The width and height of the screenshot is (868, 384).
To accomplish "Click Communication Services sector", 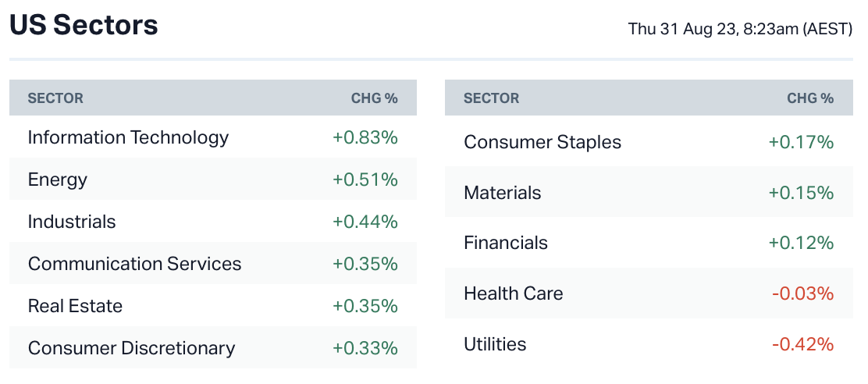I will 134,264.
